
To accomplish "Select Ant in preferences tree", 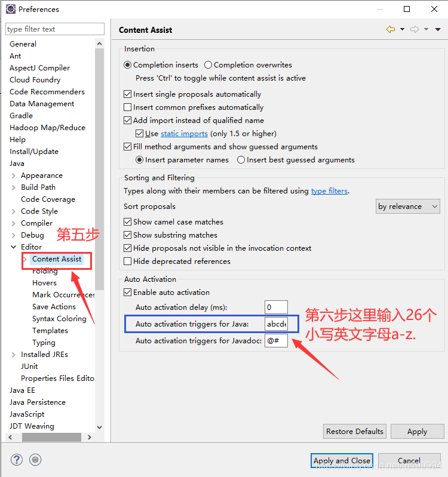I will [15, 56].
